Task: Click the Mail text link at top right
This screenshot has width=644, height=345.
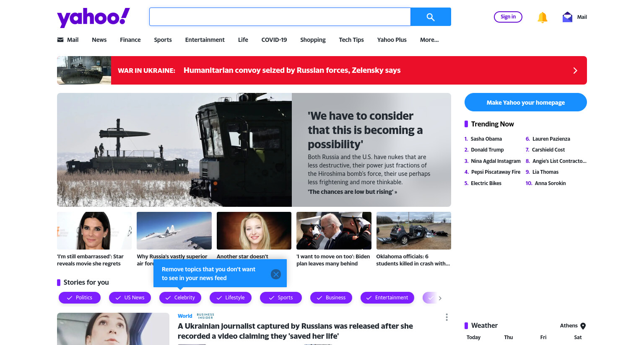Action: coord(582,17)
